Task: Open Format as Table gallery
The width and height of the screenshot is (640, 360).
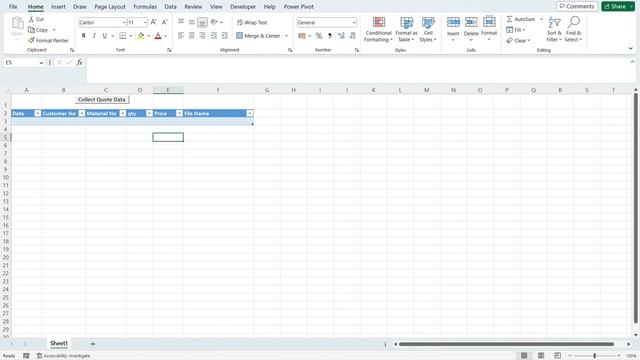Action: (x=406, y=29)
